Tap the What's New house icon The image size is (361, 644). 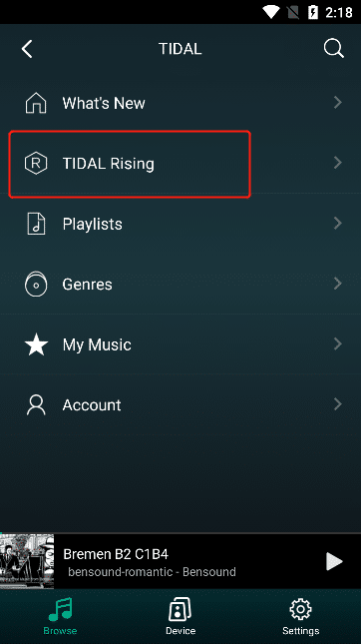36,103
